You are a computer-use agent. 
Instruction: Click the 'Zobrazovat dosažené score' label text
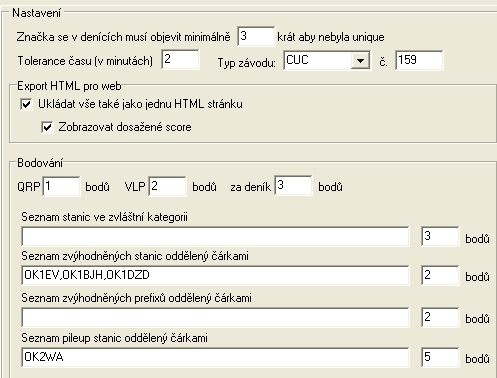[125, 127]
